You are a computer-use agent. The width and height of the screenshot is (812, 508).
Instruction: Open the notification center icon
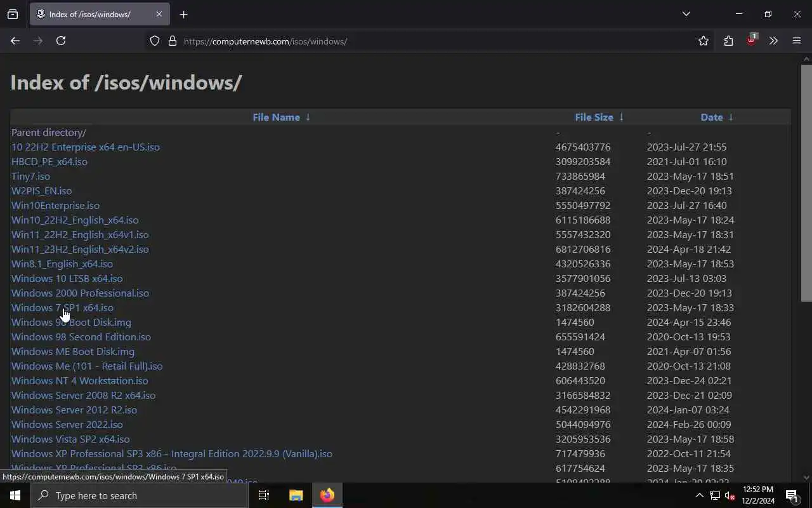[x=792, y=496]
